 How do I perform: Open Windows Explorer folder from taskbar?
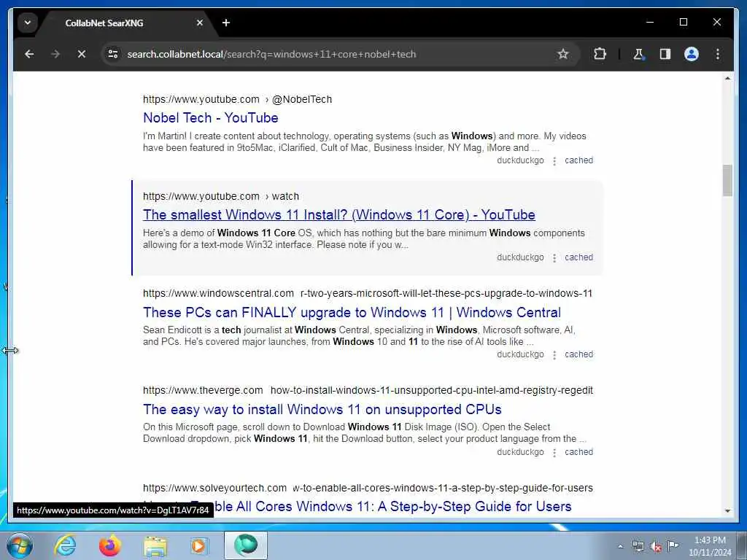[x=155, y=545]
